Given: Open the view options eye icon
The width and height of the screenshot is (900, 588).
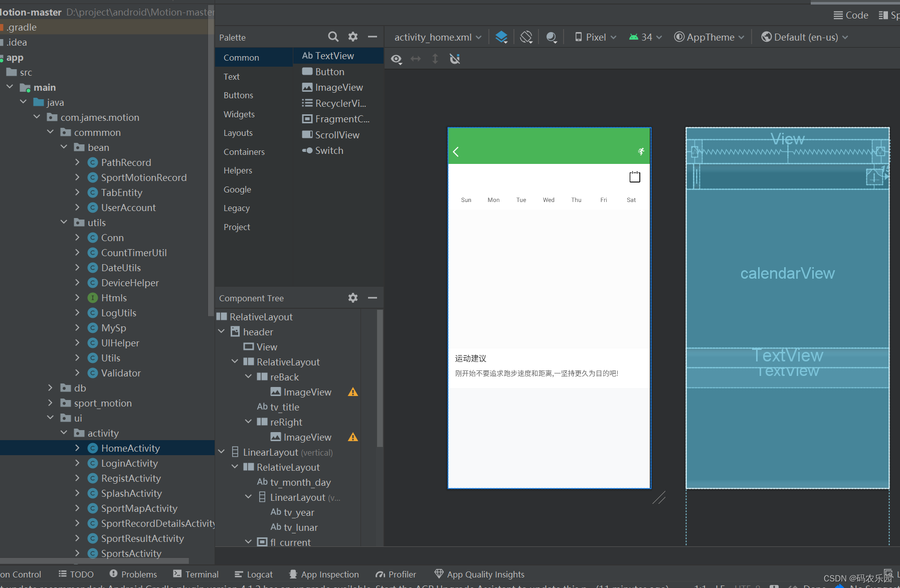Looking at the screenshot, I should tap(396, 59).
